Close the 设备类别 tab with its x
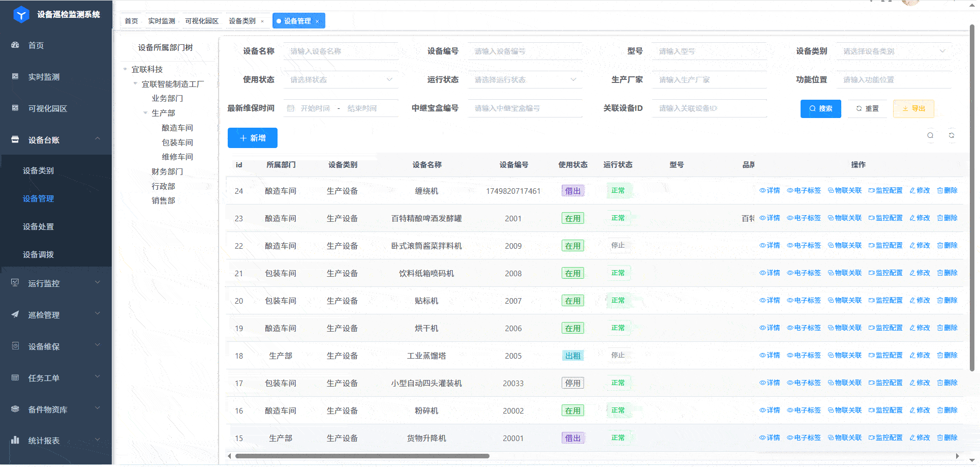Viewport: 980px width, 467px height. click(262, 21)
